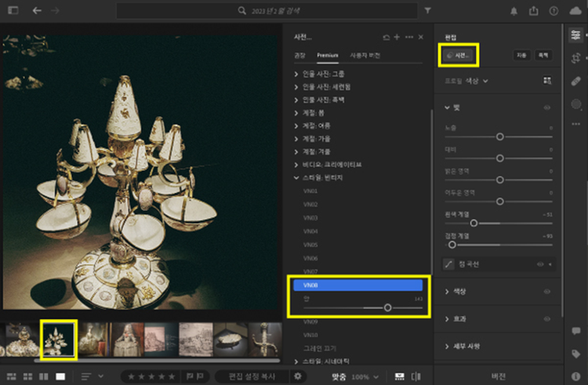Open the info panel icon
Screen dimensions: 588x385
575,376
